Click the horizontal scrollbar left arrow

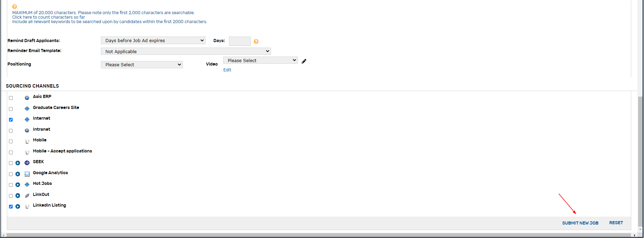3,235
